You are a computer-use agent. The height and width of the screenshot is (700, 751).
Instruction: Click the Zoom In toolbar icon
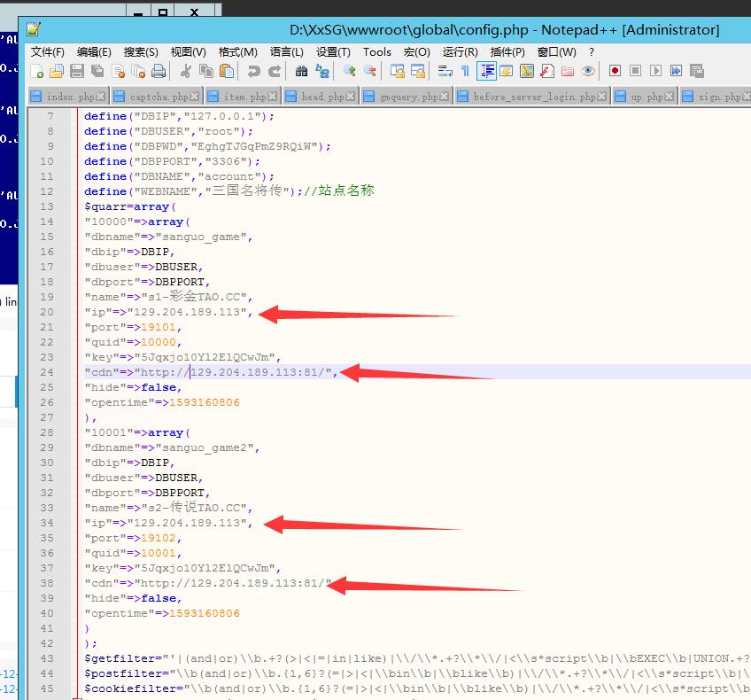(350, 72)
